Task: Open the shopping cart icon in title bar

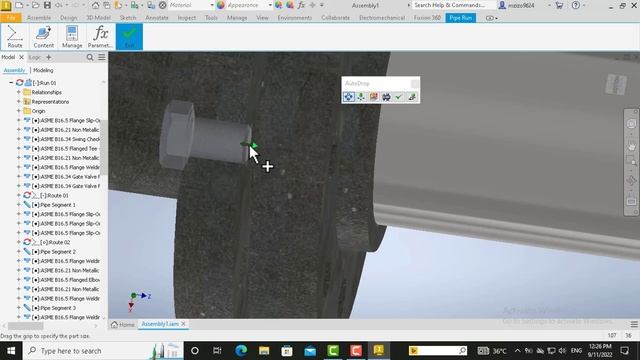Action: [559, 5]
